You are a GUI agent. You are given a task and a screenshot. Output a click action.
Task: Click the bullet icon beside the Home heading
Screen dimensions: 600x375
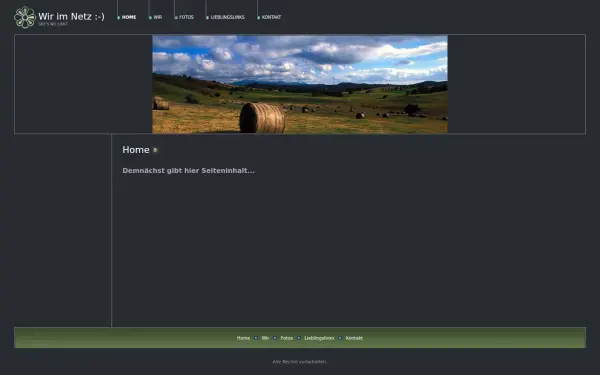(155, 150)
